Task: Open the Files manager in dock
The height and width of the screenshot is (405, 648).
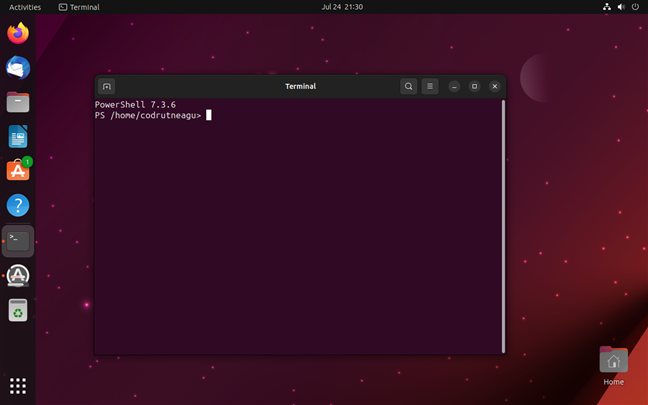Action: pos(18,102)
